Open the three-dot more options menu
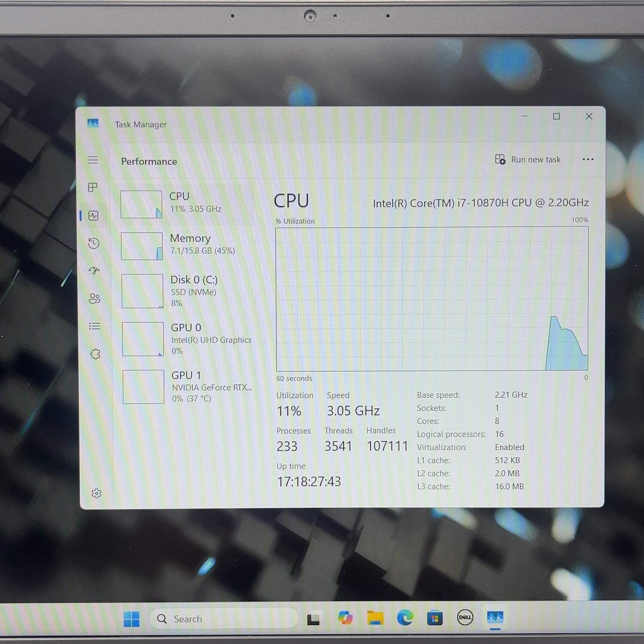This screenshot has height=644, width=644. (588, 159)
